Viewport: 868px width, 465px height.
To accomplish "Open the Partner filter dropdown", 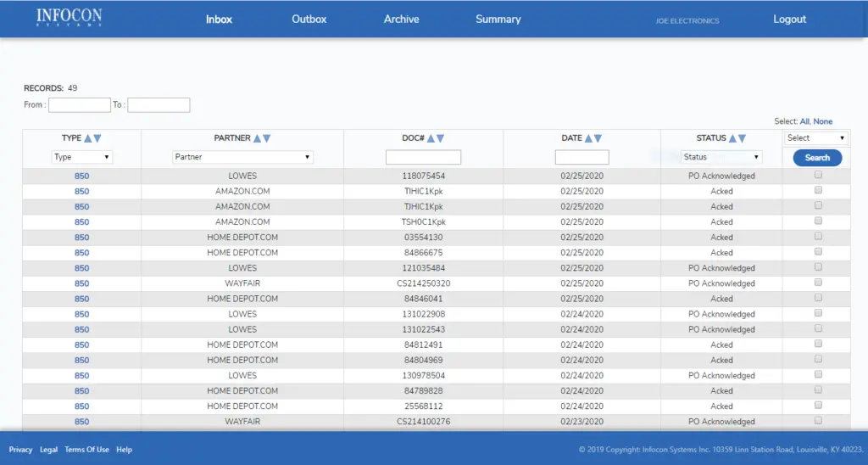I will 242,157.
